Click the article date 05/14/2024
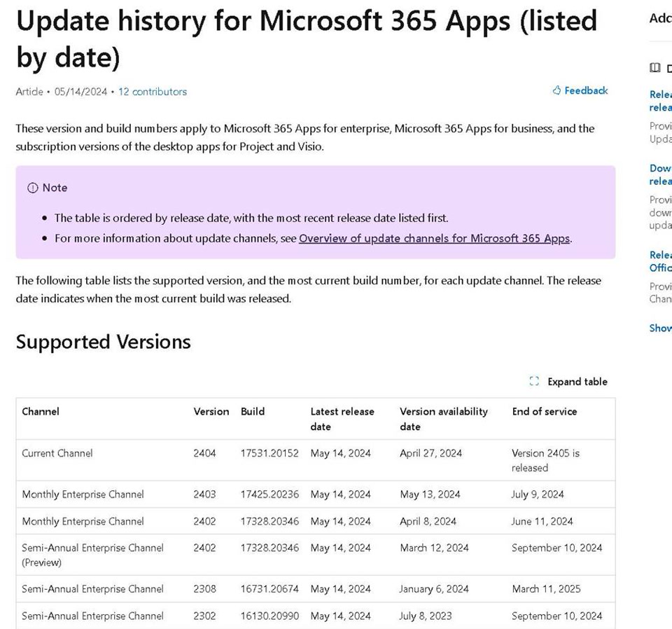 [80, 92]
